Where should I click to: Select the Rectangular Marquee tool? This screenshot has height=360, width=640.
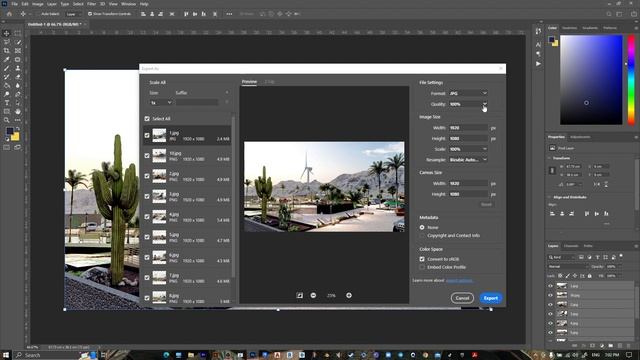click(18, 33)
